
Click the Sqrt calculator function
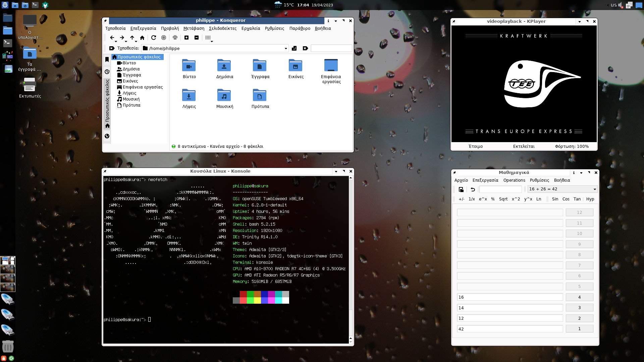tap(503, 199)
